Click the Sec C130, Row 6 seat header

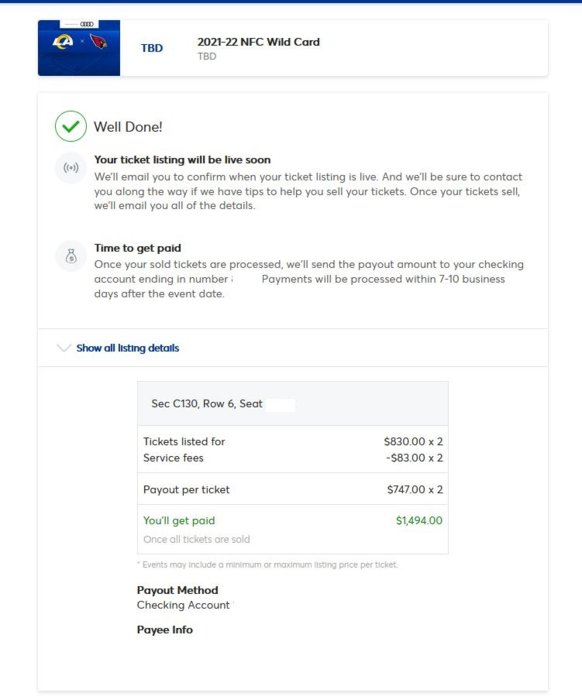coord(293,404)
